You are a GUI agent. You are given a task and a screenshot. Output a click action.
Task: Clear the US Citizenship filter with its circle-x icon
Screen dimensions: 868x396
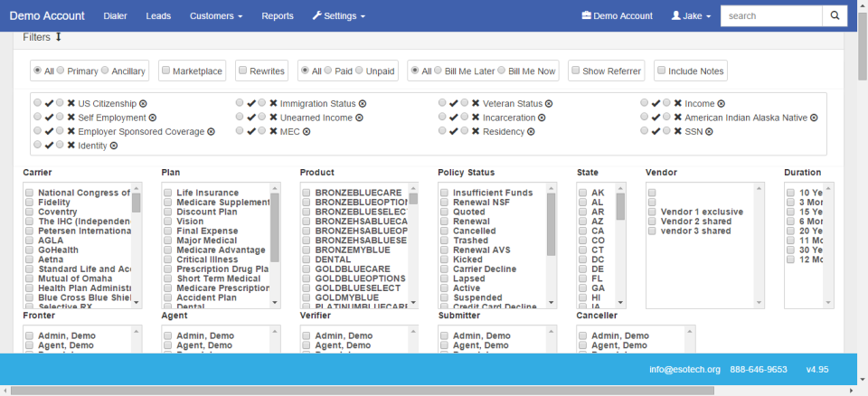(x=143, y=104)
